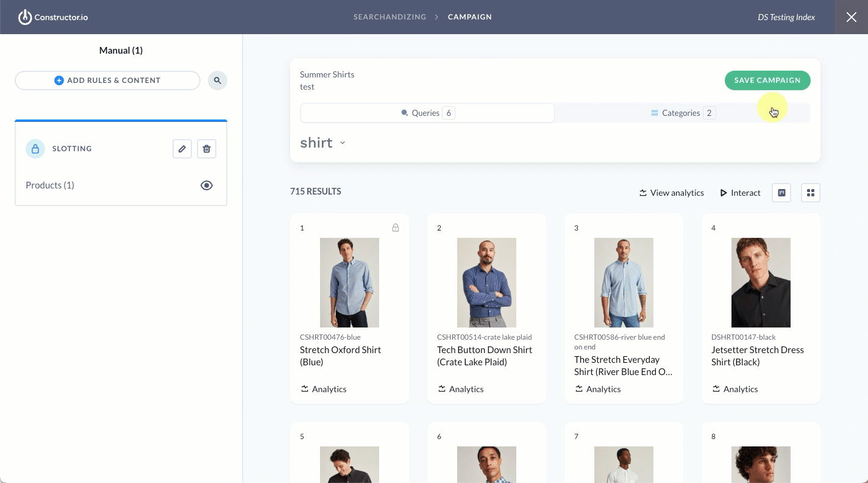Click lock icon on product card 1

(x=396, y=228)
